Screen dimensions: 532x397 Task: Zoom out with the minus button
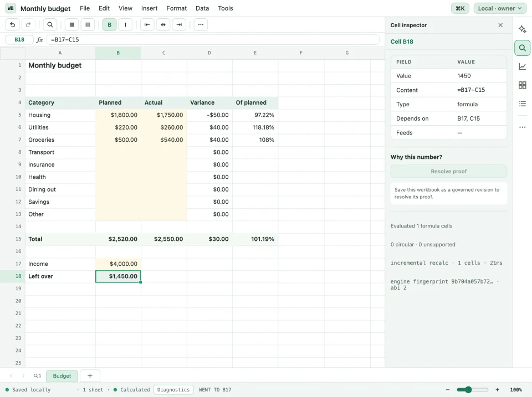click(x=448, y=390)
